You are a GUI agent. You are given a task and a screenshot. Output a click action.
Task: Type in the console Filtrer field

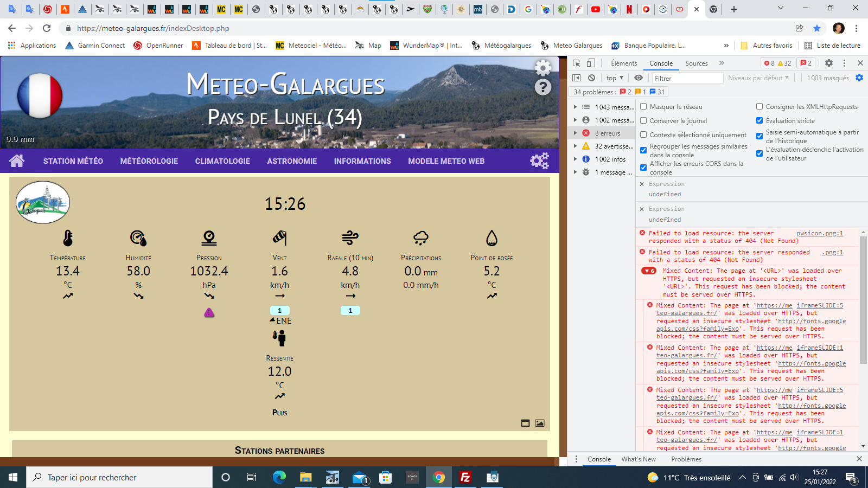pos(687,78)
